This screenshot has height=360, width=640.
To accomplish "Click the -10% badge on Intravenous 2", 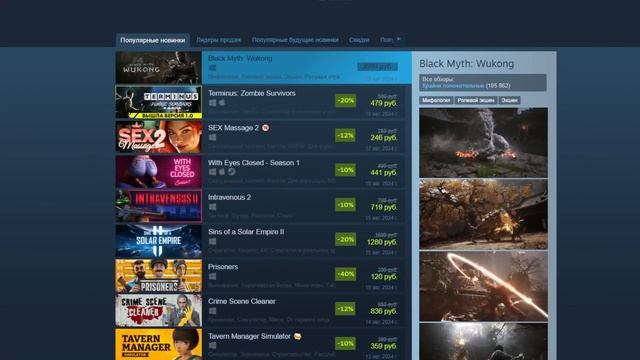I will [x=345, y=204].
